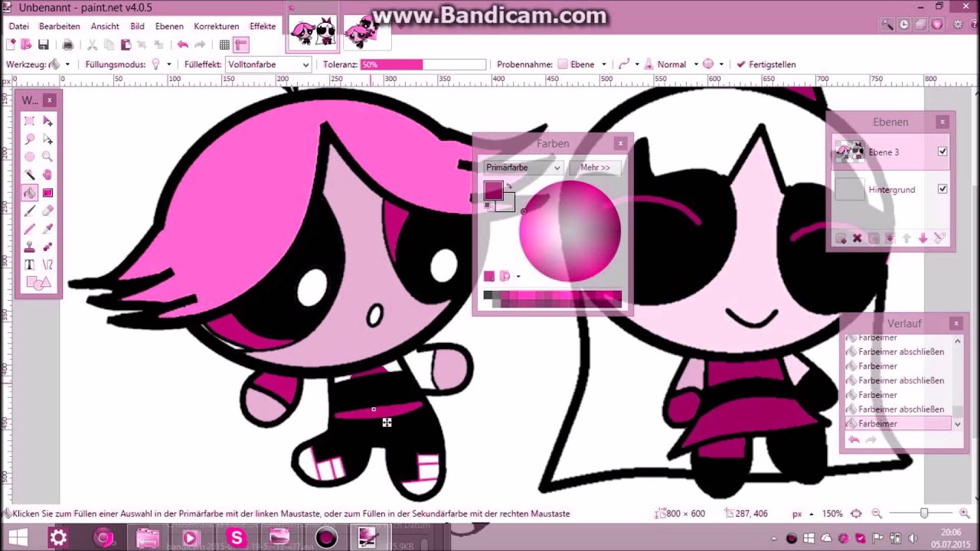Open the Skype taskbar icon
Image resolution: width=980 pixels, height=551 pixels.
236,538
